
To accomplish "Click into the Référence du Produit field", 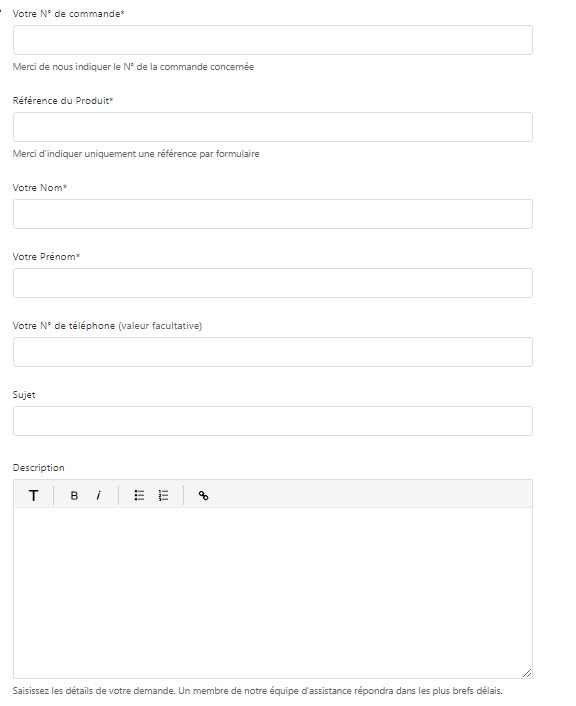I will coord(273,127).
